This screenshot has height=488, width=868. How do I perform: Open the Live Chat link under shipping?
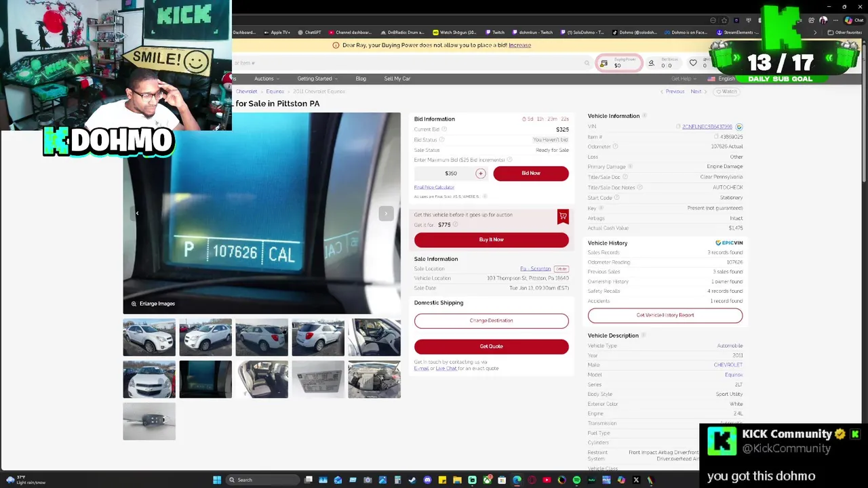tap(446, 369)
